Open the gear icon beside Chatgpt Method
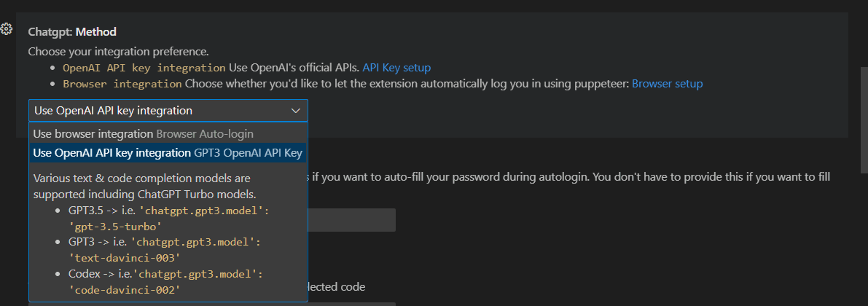This screenshot has height=306, width=868. point(6,28)
